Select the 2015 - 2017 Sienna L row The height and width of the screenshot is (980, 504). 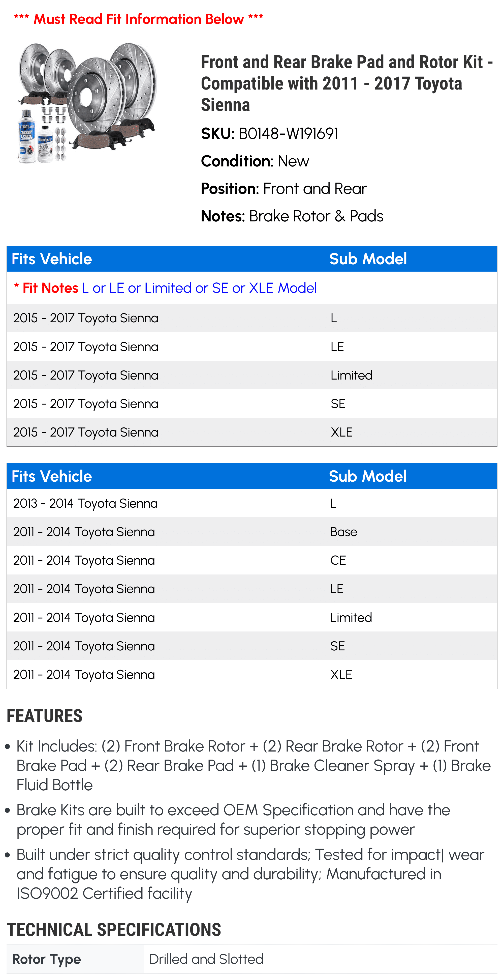[x=251, y=318]
